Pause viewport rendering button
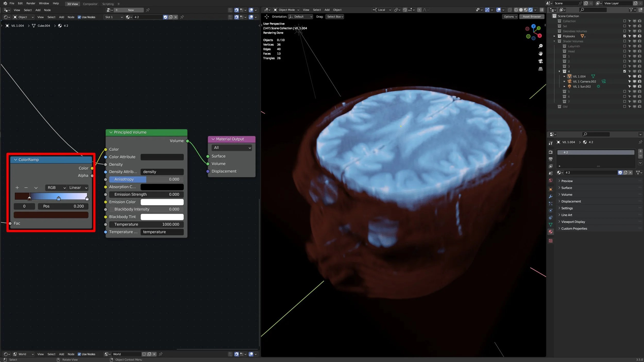Image resolution: width=644 pixels, height=362 pixels. click(x=542, y=10)
